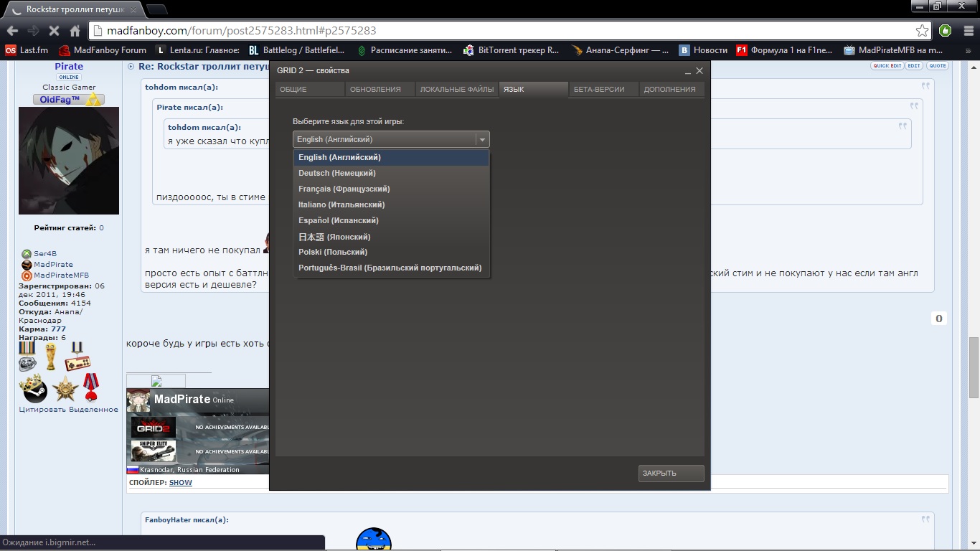Select Deutsch from the language list
The height and width of the screenshot is (551, 980).
[x=337, y=173]
